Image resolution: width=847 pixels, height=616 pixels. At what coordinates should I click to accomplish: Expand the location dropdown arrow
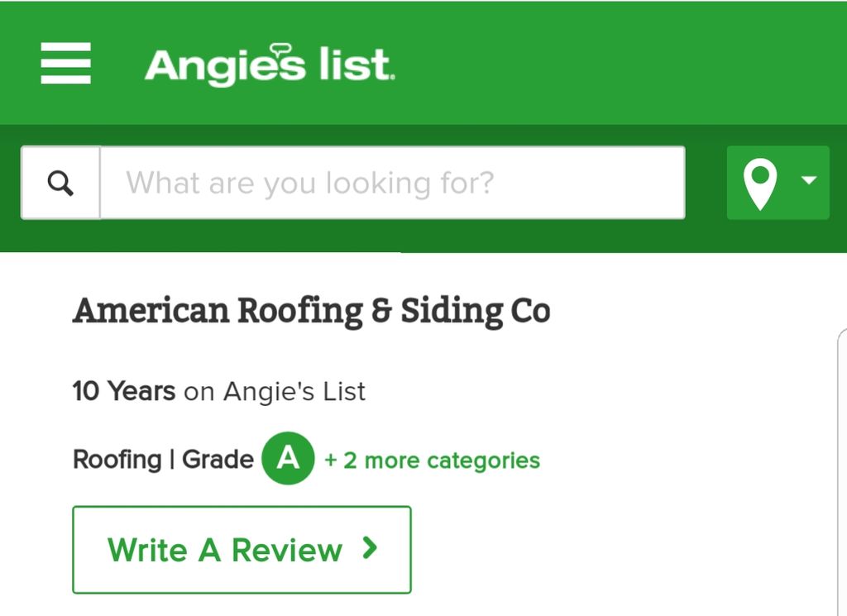[809, 179]
